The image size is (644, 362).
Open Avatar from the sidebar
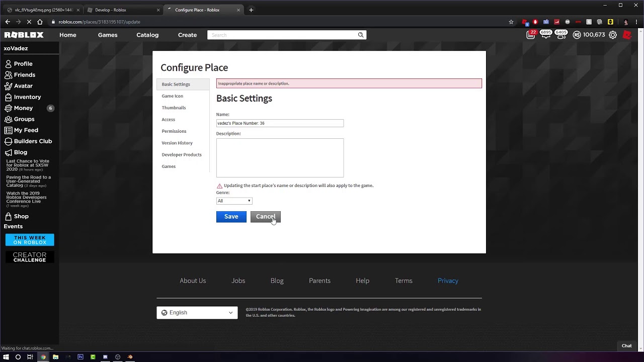tap(19, 86)
